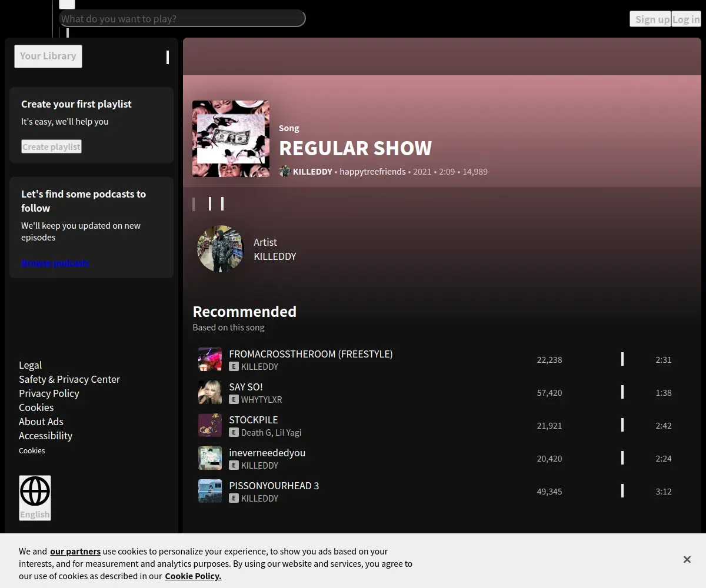Open the About Ads link
Image resolution: width=706 pixels, height=588 pixels.
pos(41,422)
